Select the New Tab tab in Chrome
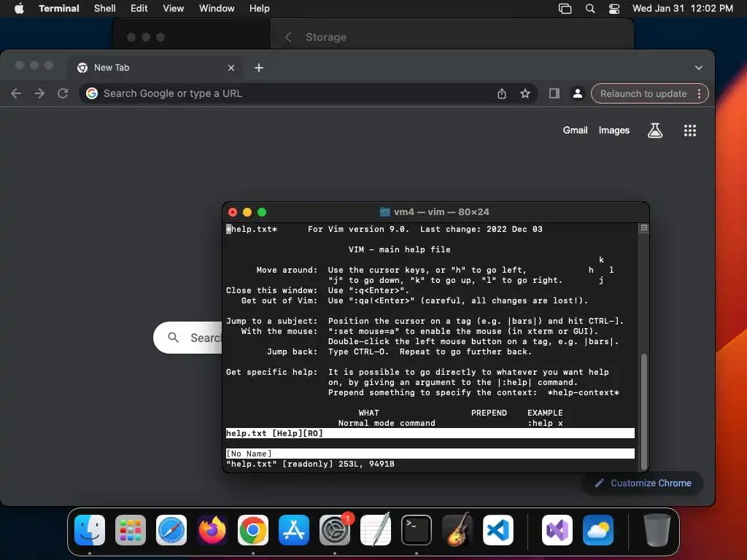 coord(155,68)
